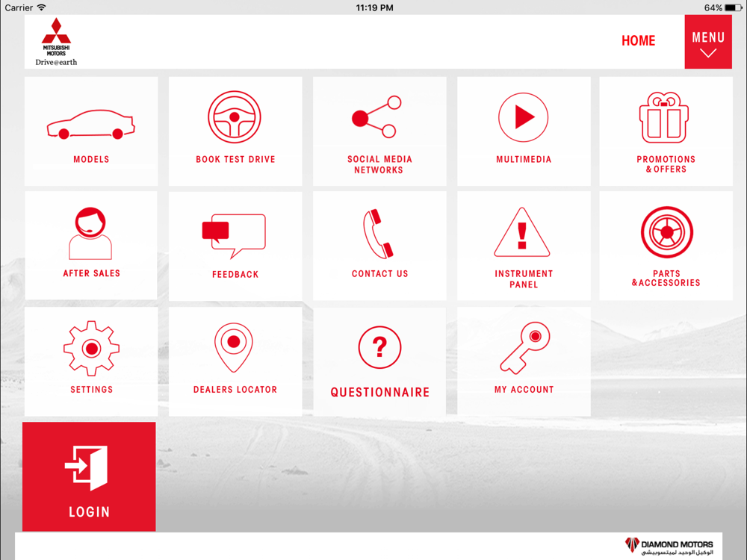747x560 pixels.
Task: Open the My Account key icon
Action: [x=525, y=348]
